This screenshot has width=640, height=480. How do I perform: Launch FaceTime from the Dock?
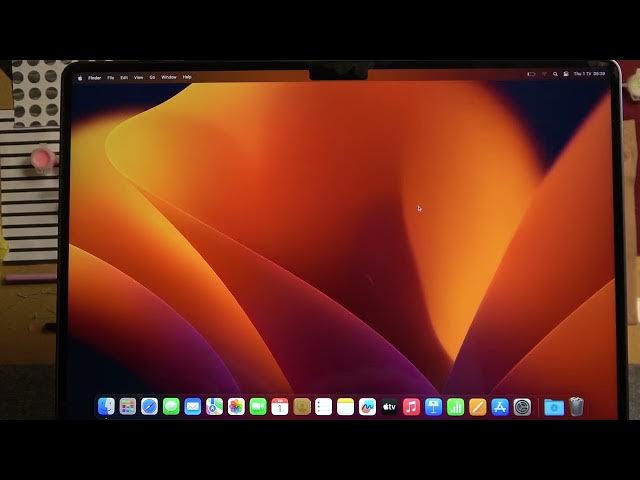tap(258, 407)
